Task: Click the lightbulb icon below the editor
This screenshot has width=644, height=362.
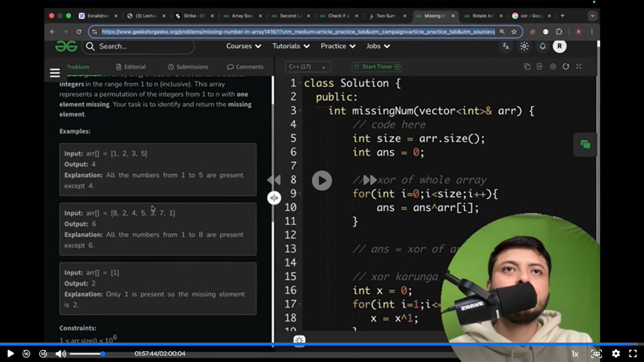Action: pyautogui.click(x=299, y=339)
